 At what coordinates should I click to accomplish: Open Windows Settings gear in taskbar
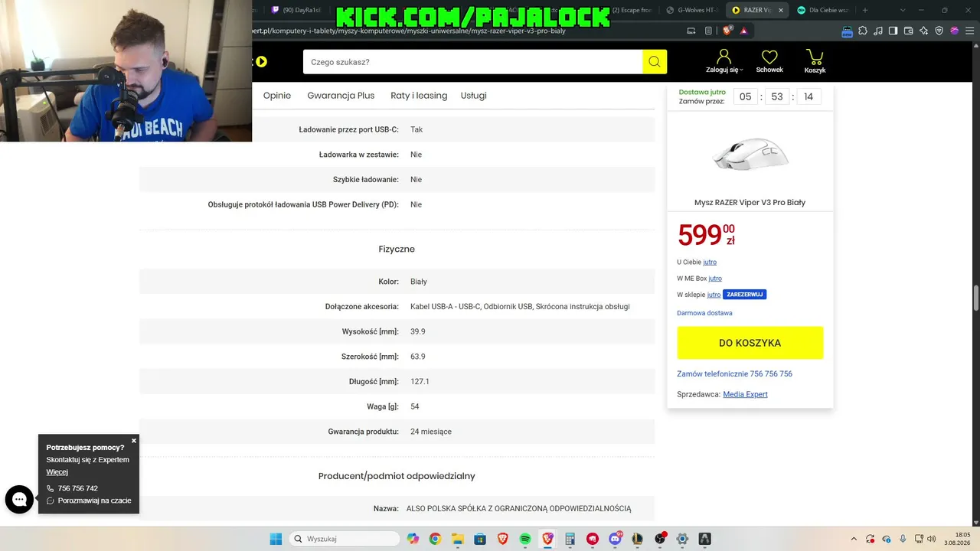pos(682,539)
